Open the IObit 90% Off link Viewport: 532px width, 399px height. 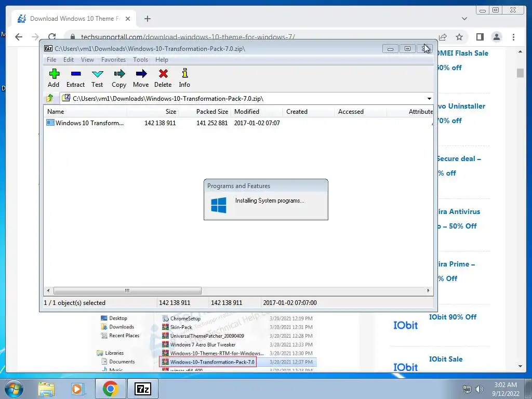(453, 317)
